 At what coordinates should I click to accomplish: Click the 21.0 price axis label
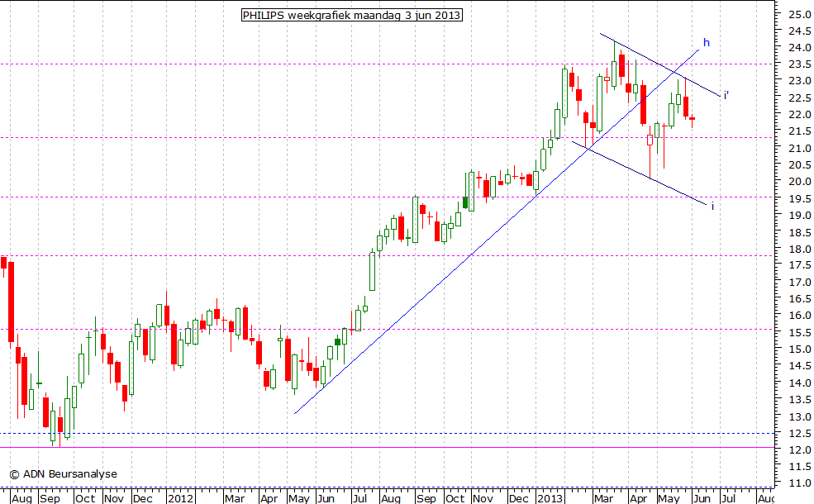point(799,149)
